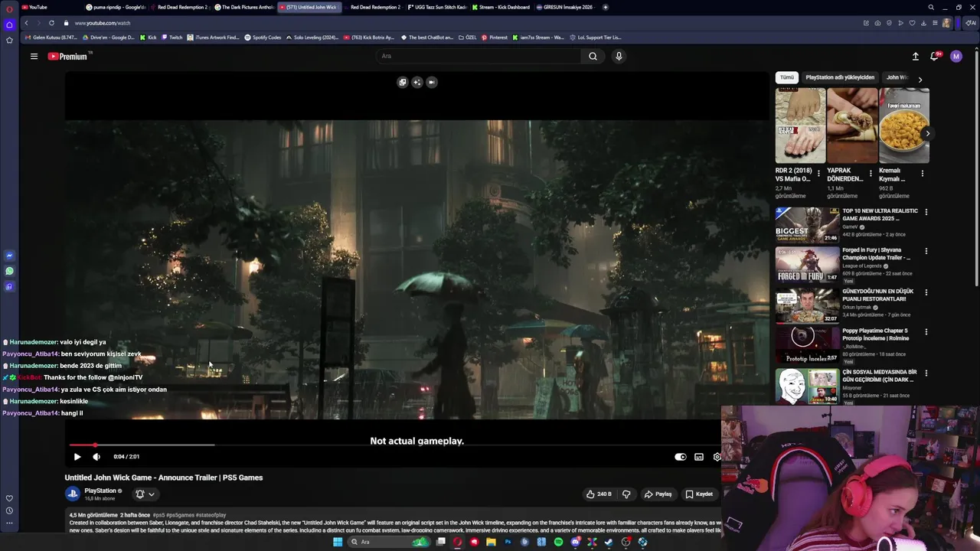Toggle subtitles in the video player
Image resolution: width=980 pixels, height=551 pixels.
click(699, 457)
